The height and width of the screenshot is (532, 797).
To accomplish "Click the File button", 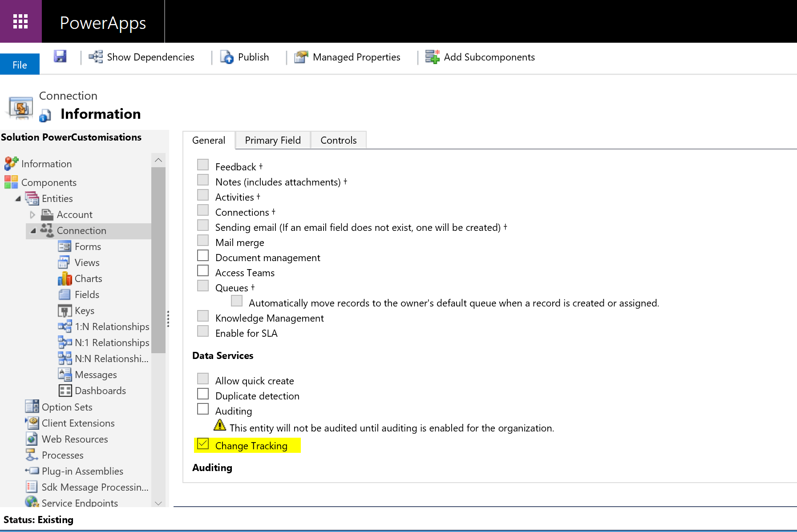I will pyautogui.click(x=20, y=65).
